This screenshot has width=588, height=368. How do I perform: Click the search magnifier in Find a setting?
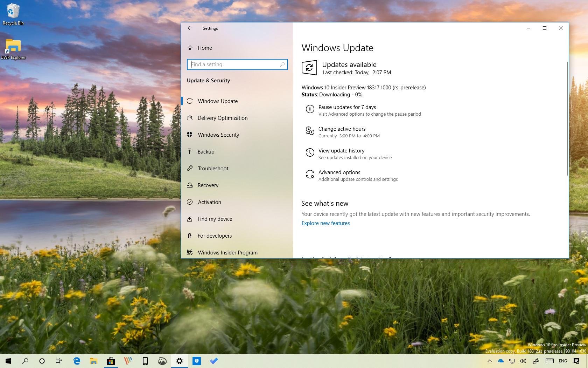(x=282, y=64)
